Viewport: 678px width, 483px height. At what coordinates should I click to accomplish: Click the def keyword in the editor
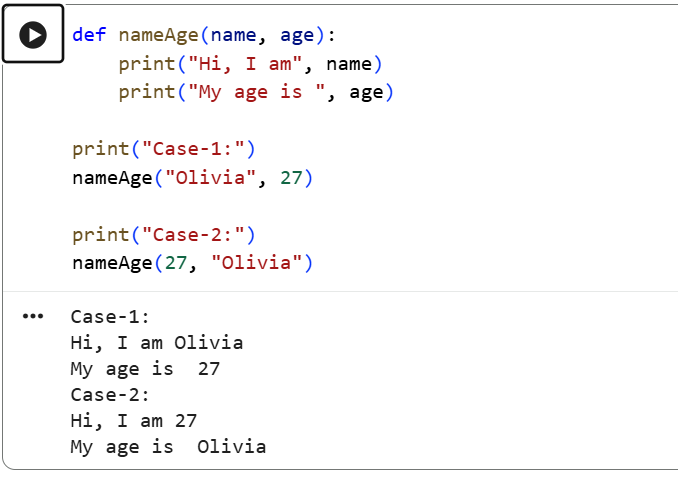[89, 35]
